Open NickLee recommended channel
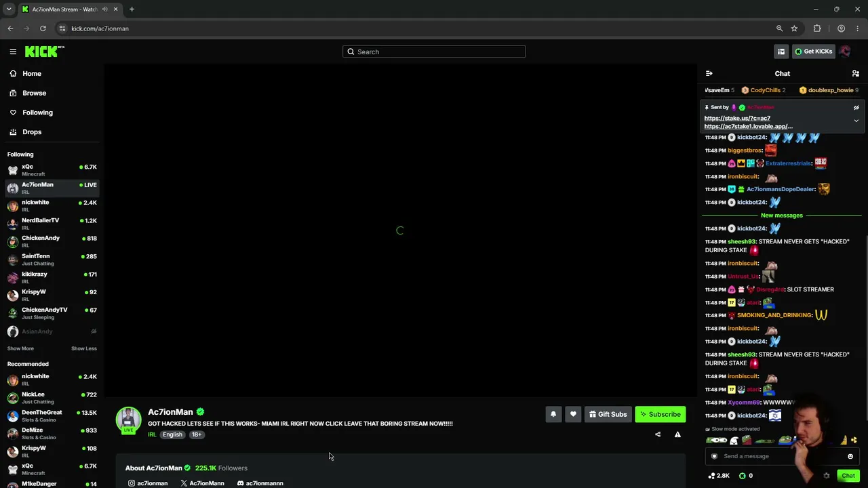868x488 pixels. [x=52, y=398]
